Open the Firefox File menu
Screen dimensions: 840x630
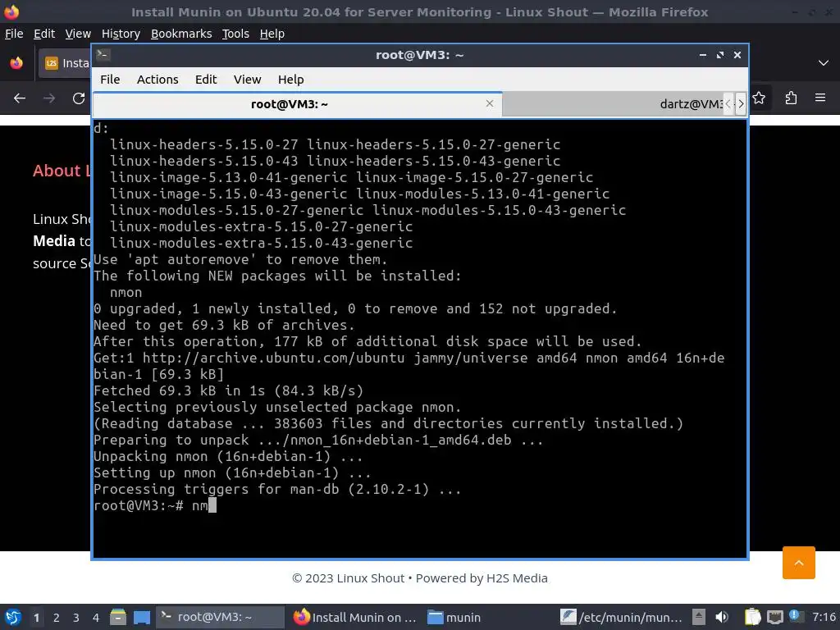pyautogui.click(x=14, y=34)
